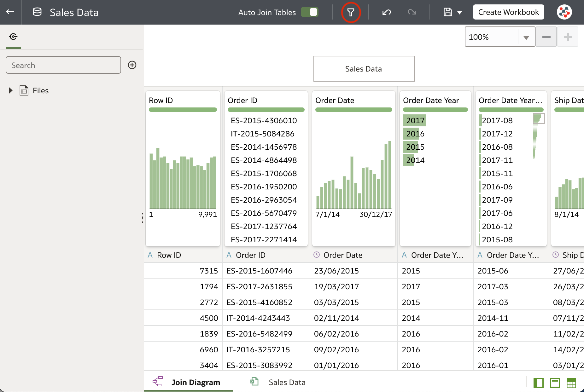
Task: Click the Order Date Year Month mini scrollbar
Action: pyautogui.click(x=539, y=136)
